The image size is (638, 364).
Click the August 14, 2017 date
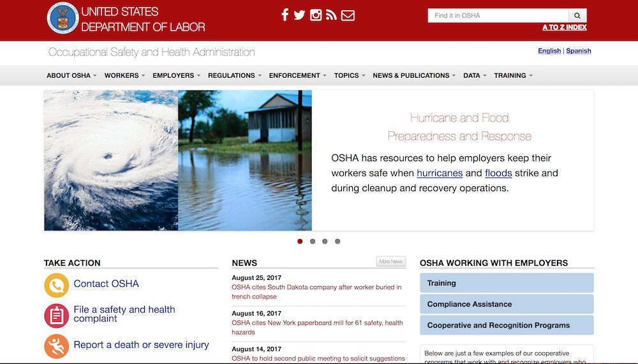(x=256, y=349)
